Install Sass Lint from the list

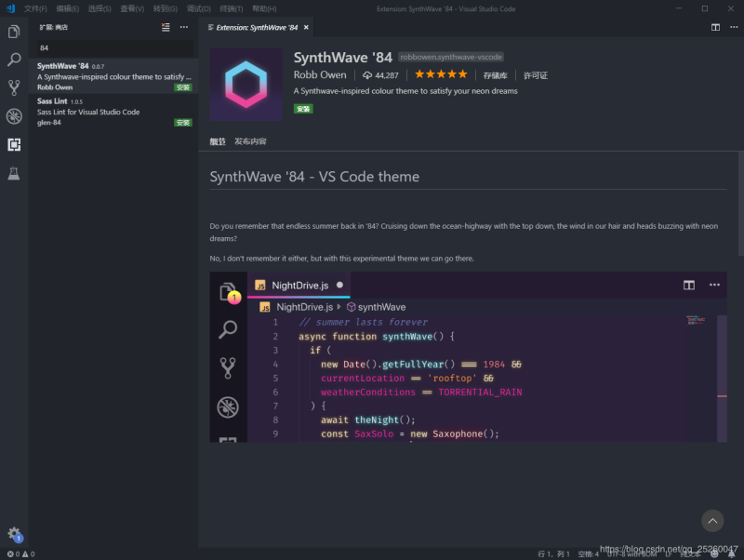(x=182, y=123)
